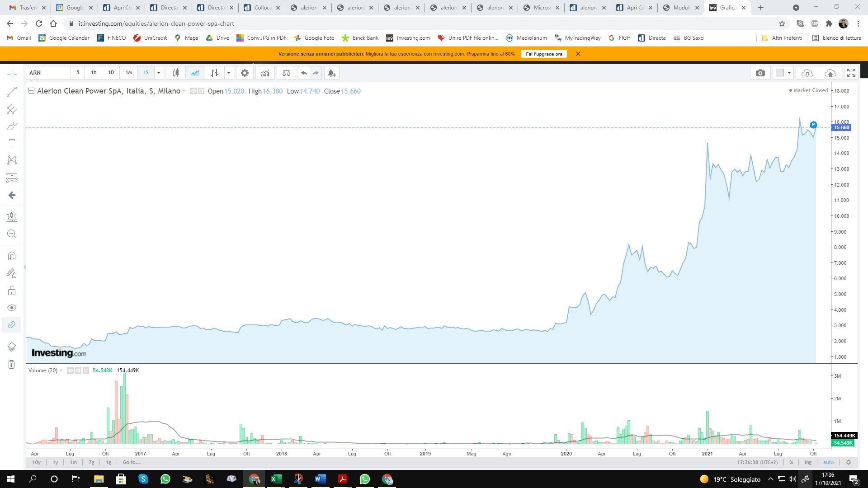Select the crosshair cursor tool

tap(12, 75)
